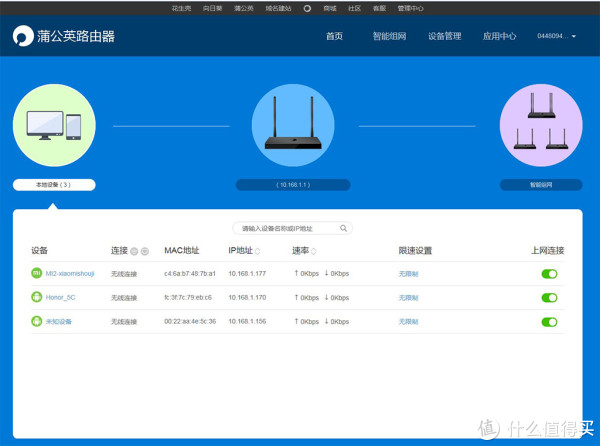Open the 设备管理 menu
The height and width of the screenshot is (446, 600).
pos(445,36)
